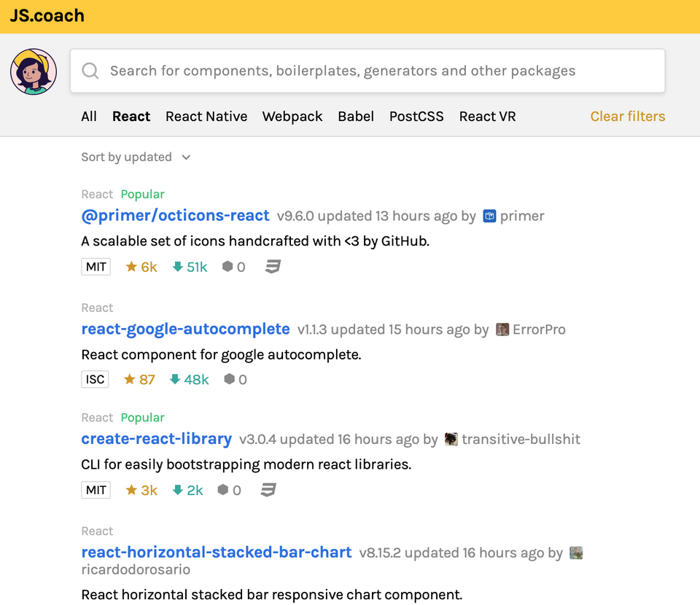The height and width of the screenshot is (605, 700).
Task: Click ErrorPro author avatar
Action: click(x=502, y=329)
